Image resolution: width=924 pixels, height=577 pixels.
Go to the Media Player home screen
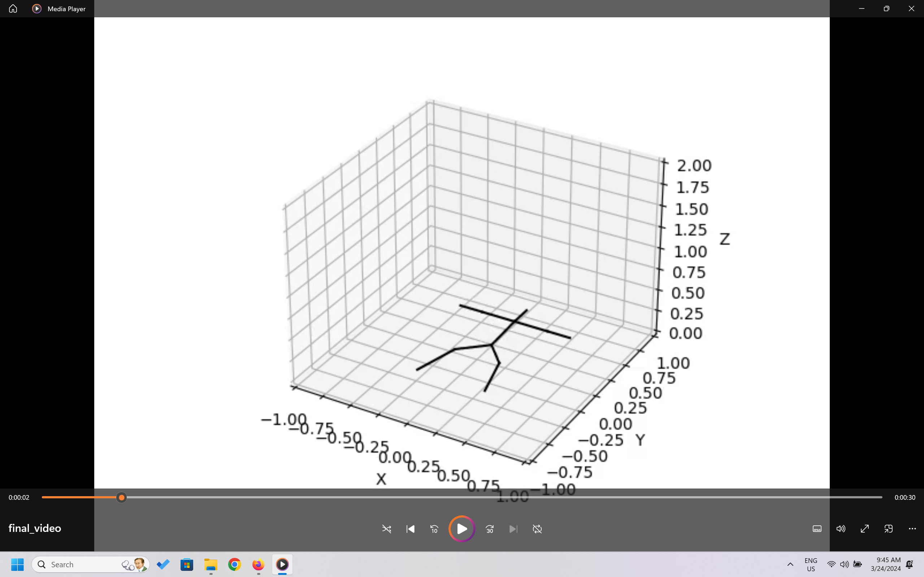(x=13, y=8)
